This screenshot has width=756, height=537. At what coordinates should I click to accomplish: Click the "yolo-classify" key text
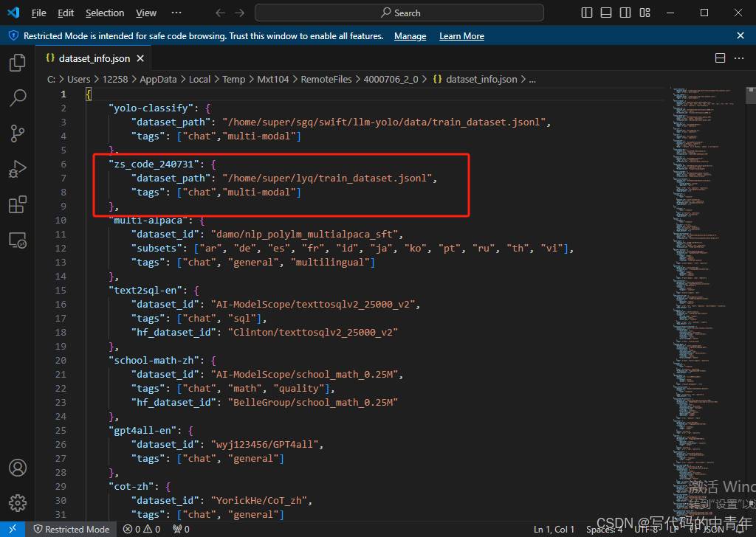tap(151, 108)
